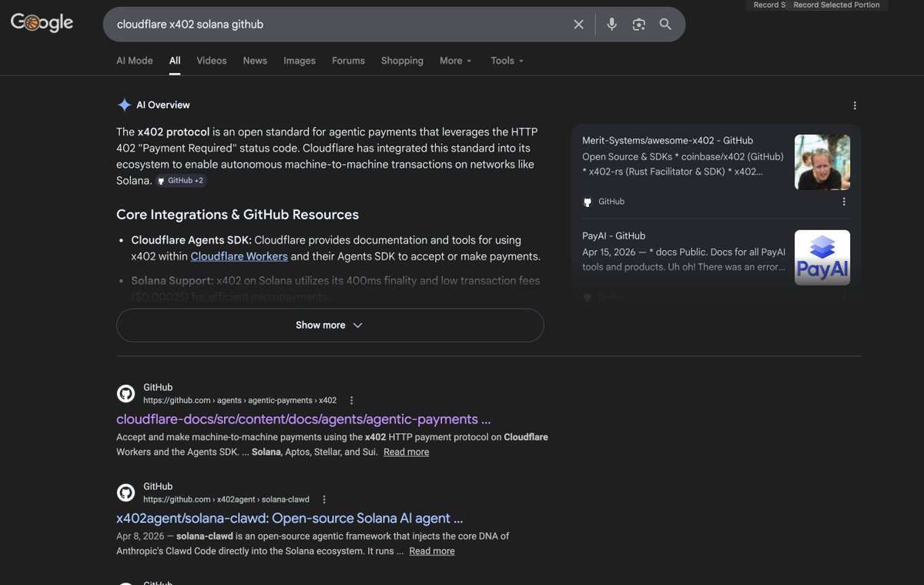Open three-dot menu for Merit-Systems source card
The width and height of the screenshot is (924, 585).
point(843,202)
